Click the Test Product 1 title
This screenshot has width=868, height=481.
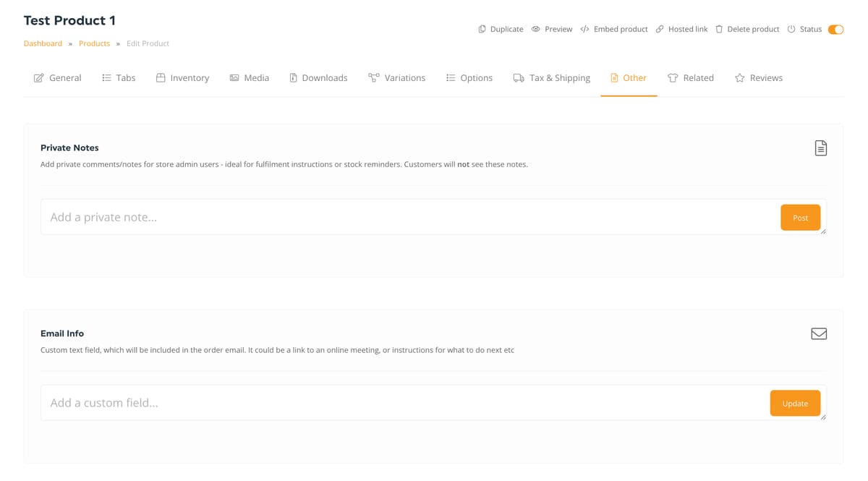[69, 20]
